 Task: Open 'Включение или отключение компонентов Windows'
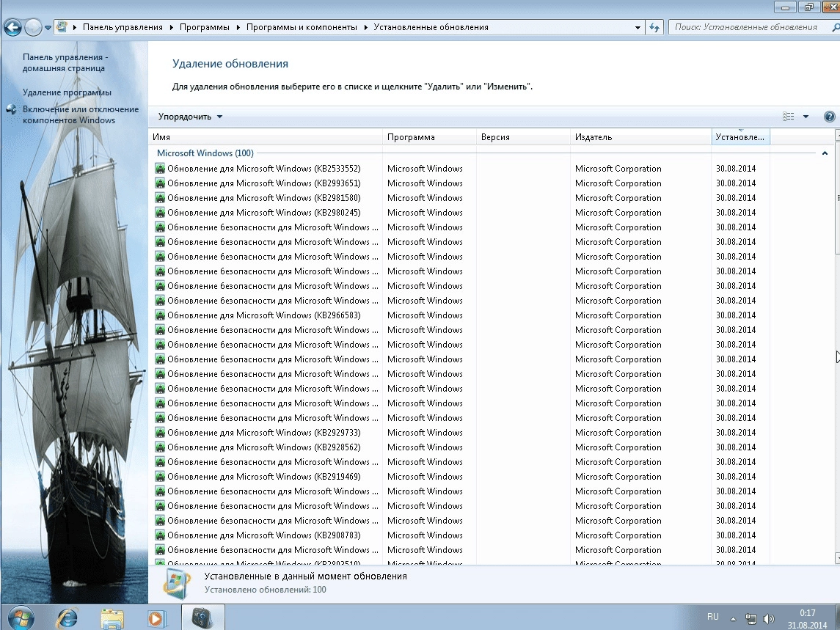pyautogui.click(x=81, y=114)
